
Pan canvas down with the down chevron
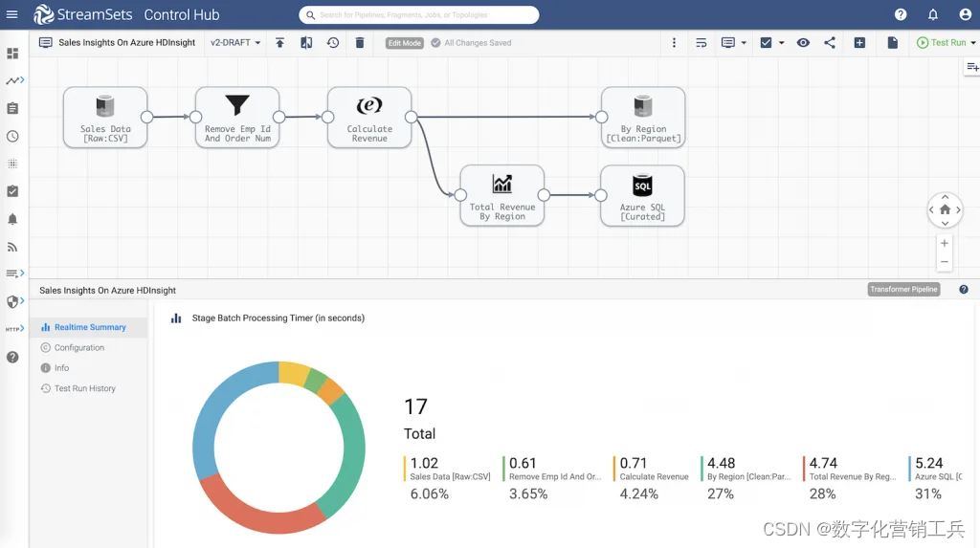point(945,223)
